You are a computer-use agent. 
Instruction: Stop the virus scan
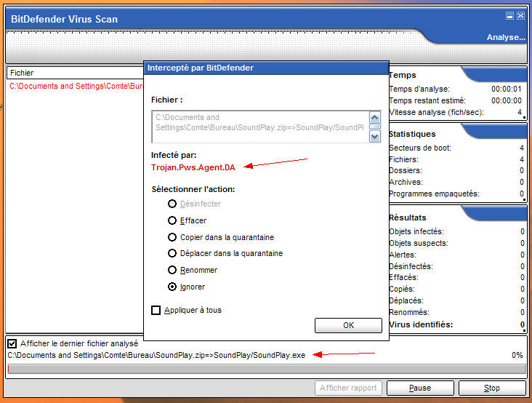[492, 388]
